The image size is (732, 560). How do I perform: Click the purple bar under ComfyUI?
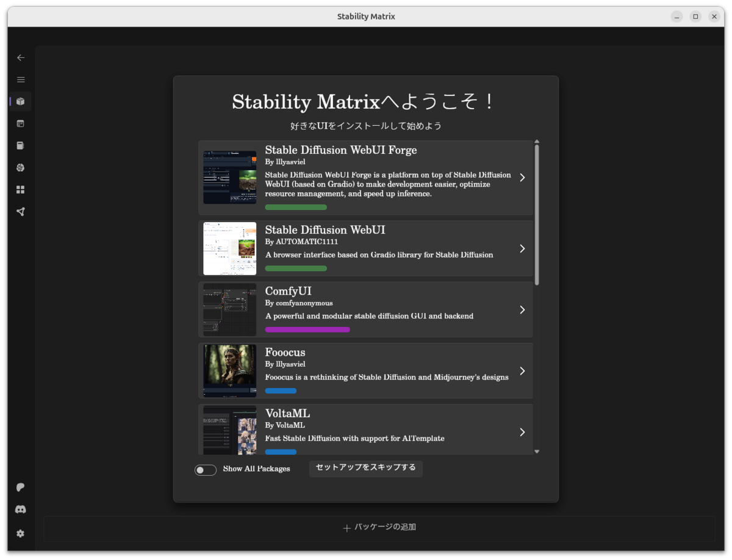(x=307, y=329)
